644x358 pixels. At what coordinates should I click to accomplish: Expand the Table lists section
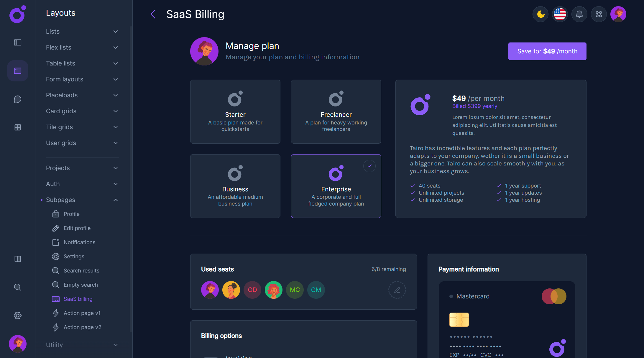[x=115, y=63]
